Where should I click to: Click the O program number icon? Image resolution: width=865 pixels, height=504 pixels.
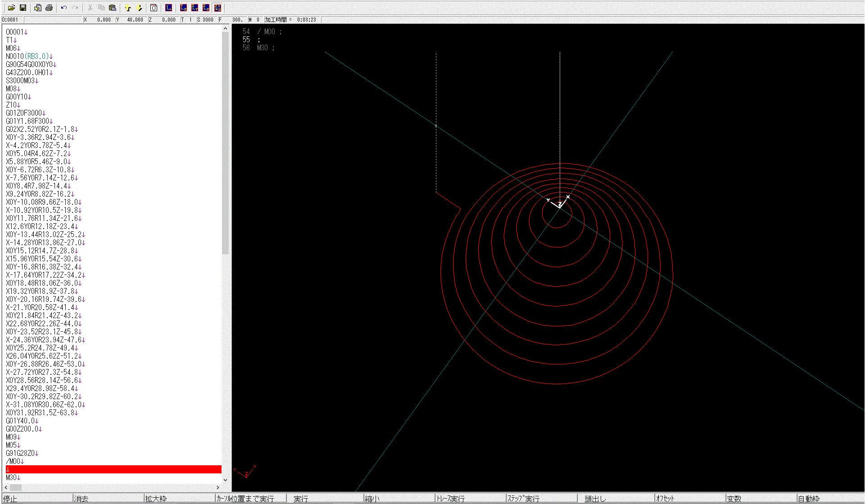point(154,8)
